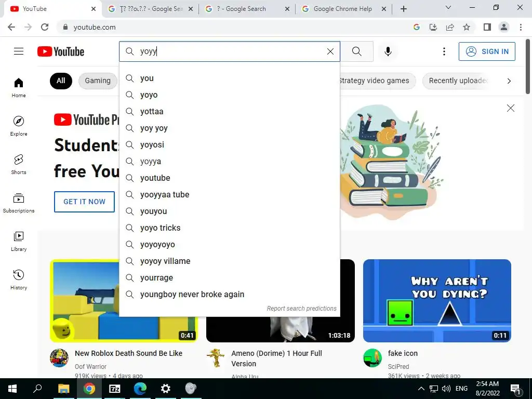Bookmark this page with the star icon

(467, 27)
